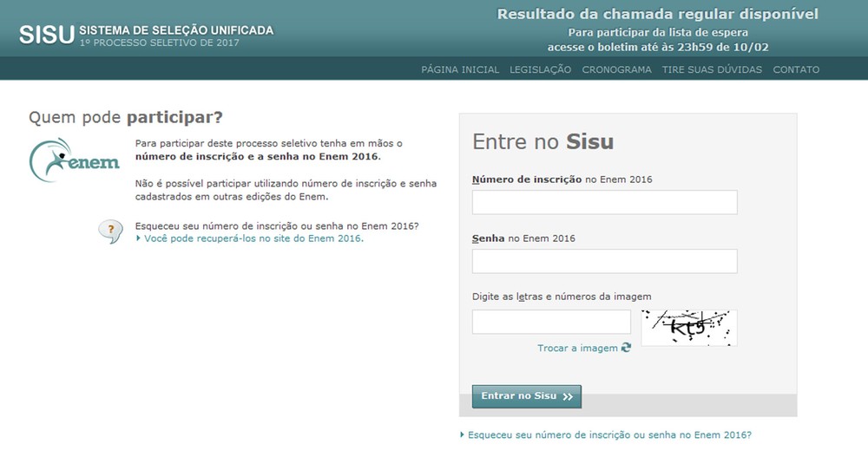Screen dimensions: 868x457
Task: Open the Contato page
Action: click(x=796, y=69)
